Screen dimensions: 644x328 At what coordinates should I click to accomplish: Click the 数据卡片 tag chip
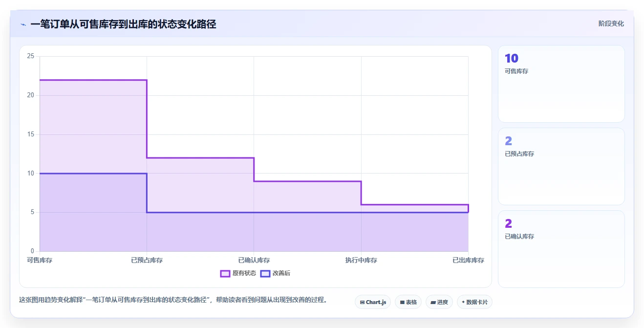coord(474,302)
